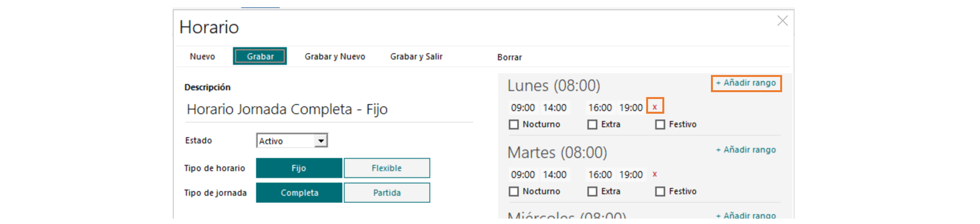980x224 pixels.
Task: Check Extra option under Lunes
Action: [592, 124]
